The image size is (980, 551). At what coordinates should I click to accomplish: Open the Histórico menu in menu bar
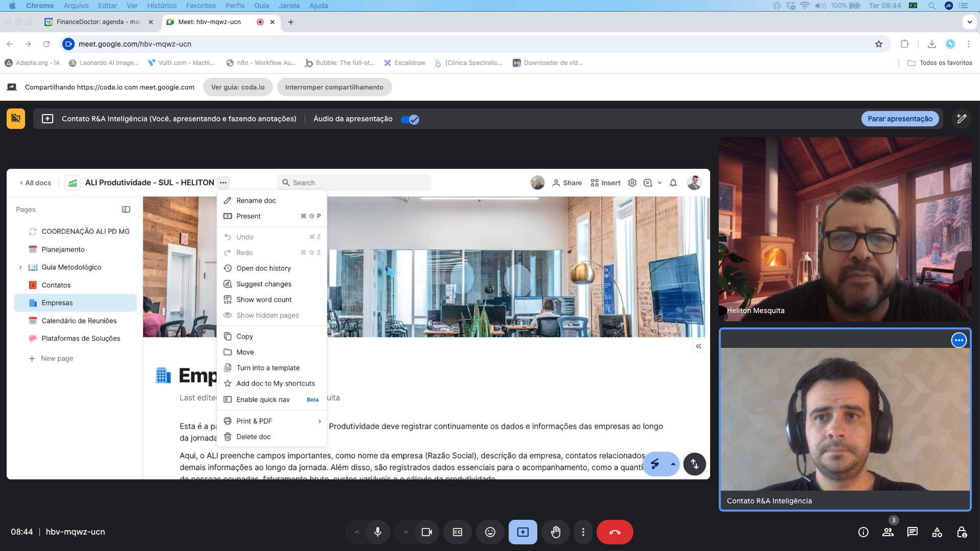coord(162,6)
